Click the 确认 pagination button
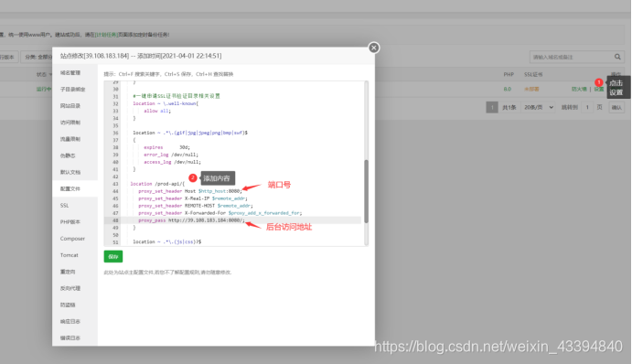632x364 pixels. tap(616, 107)
